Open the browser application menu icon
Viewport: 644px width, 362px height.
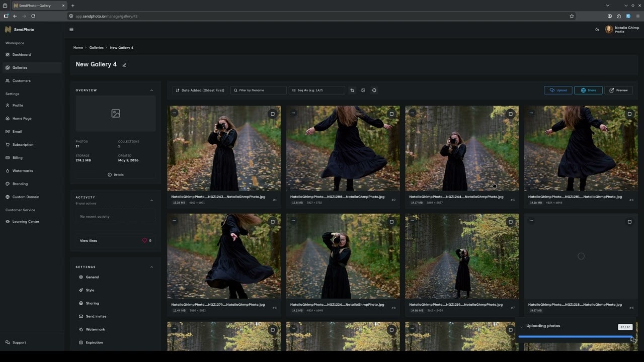(x=638, y=16)
